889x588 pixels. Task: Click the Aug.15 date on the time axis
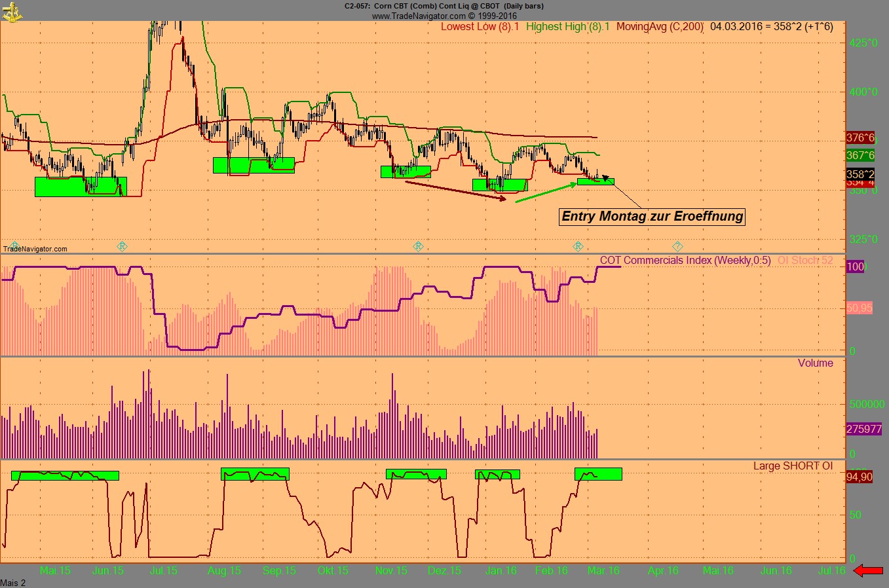click(x=224, y=570)
